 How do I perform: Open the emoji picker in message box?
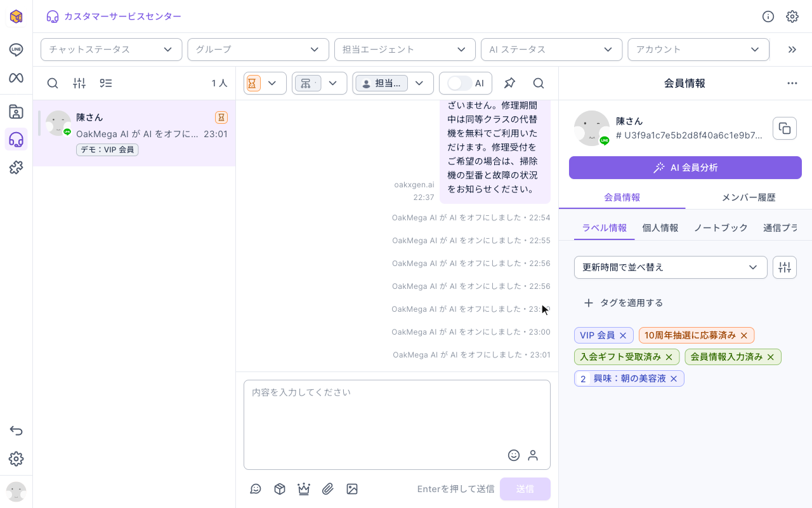click(514, 455)
